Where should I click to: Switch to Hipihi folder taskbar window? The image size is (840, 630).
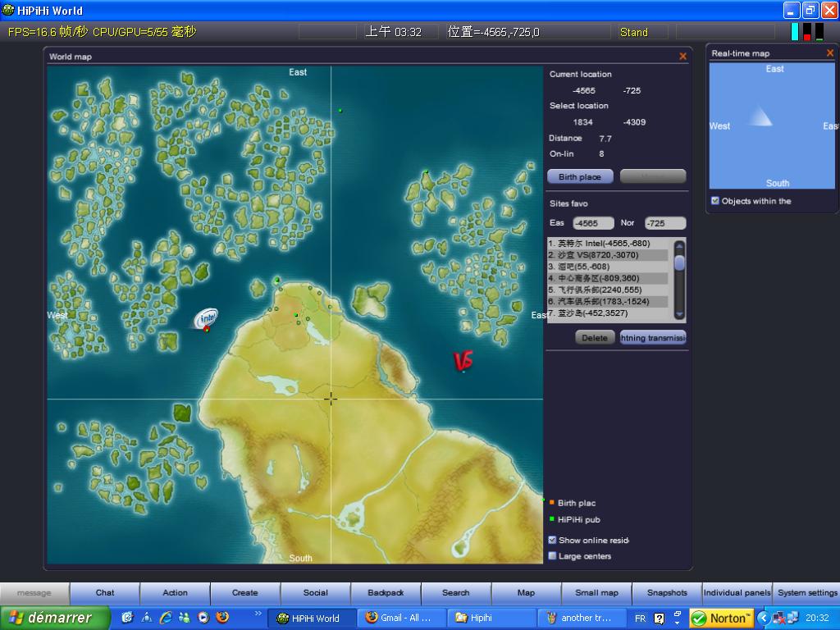click(x=491, y=618)
